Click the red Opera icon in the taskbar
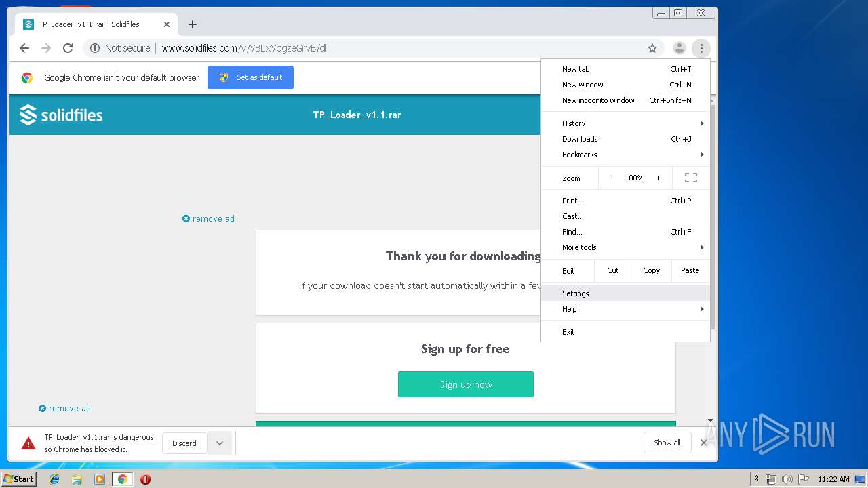The height and width of the screenshot is (488, 868). click(145, 479)
